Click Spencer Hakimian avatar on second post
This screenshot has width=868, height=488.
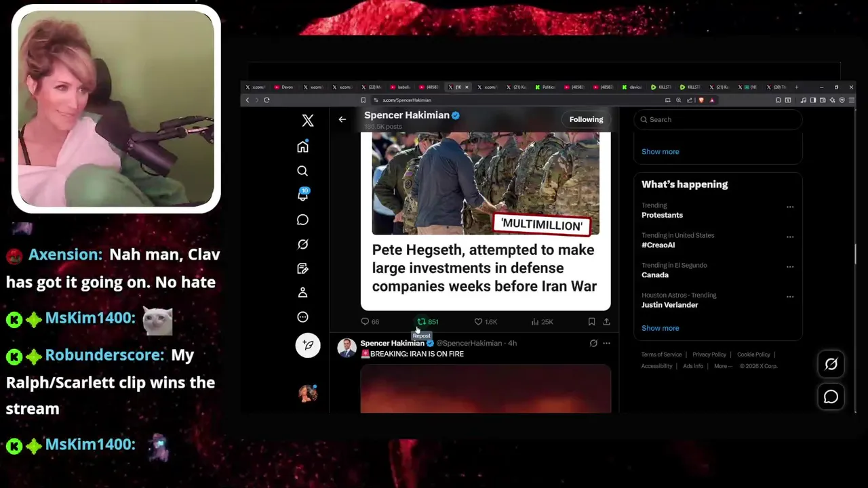click(x=347, y=348)
